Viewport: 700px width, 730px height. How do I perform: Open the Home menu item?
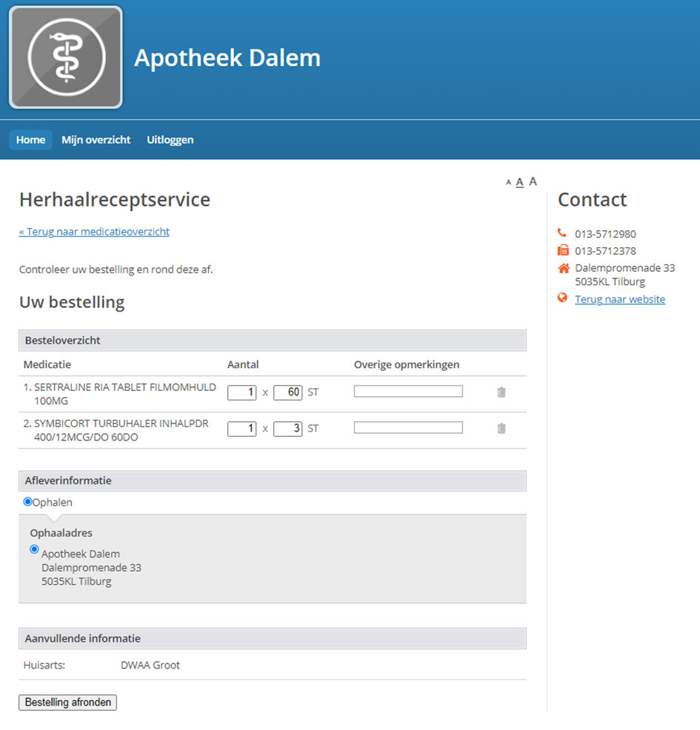[x=30, y=140]
